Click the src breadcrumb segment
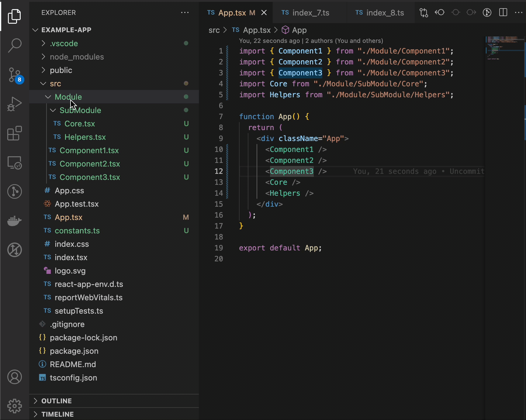The height and width of the screenshot is (420, 526). point(214,30)
